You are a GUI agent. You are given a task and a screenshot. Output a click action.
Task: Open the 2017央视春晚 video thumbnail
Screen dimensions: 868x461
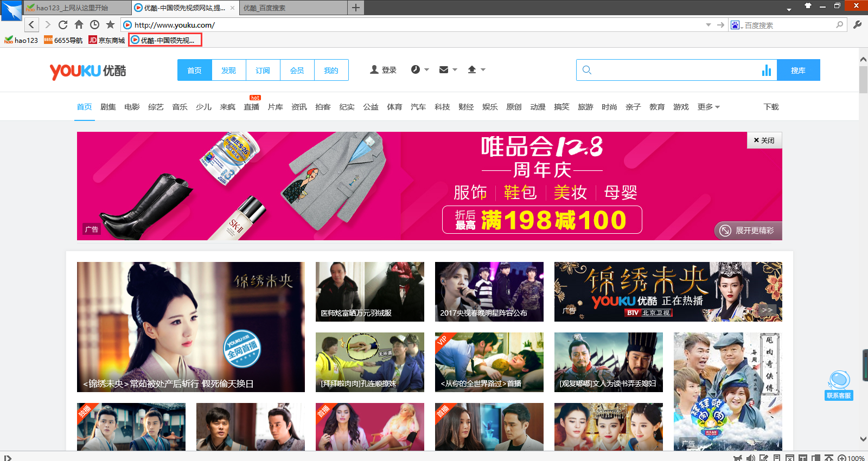tap(489, 291)
